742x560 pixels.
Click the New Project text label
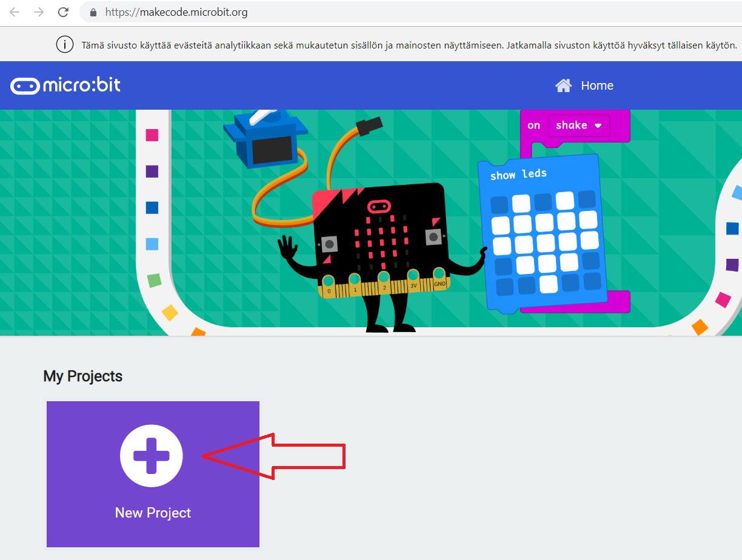point(153,513)
